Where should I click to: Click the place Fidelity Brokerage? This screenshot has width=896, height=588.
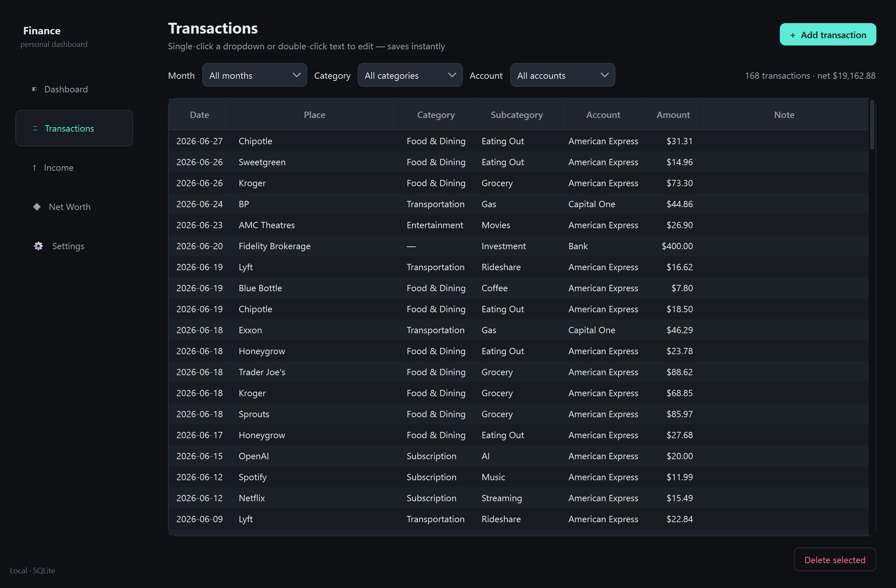(x=274, y=246)
